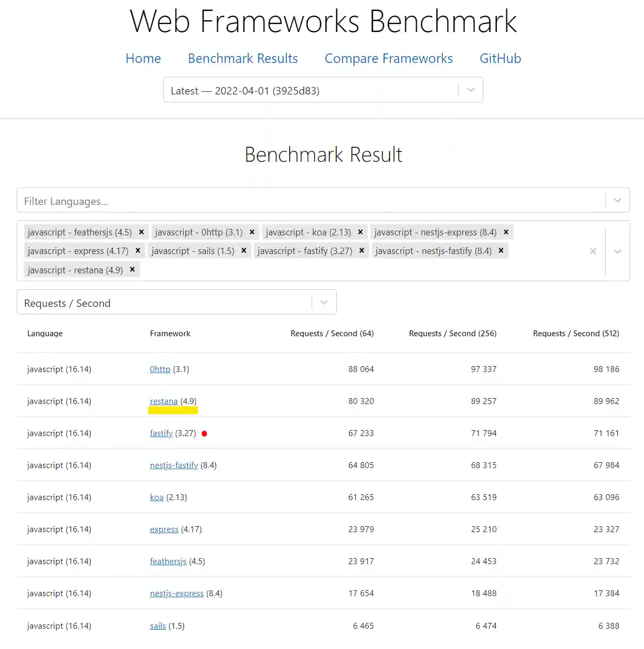Image resolution: width=644 pixels, height=649 pixels.
Task: Open the restana framework link
Action: 163,401
